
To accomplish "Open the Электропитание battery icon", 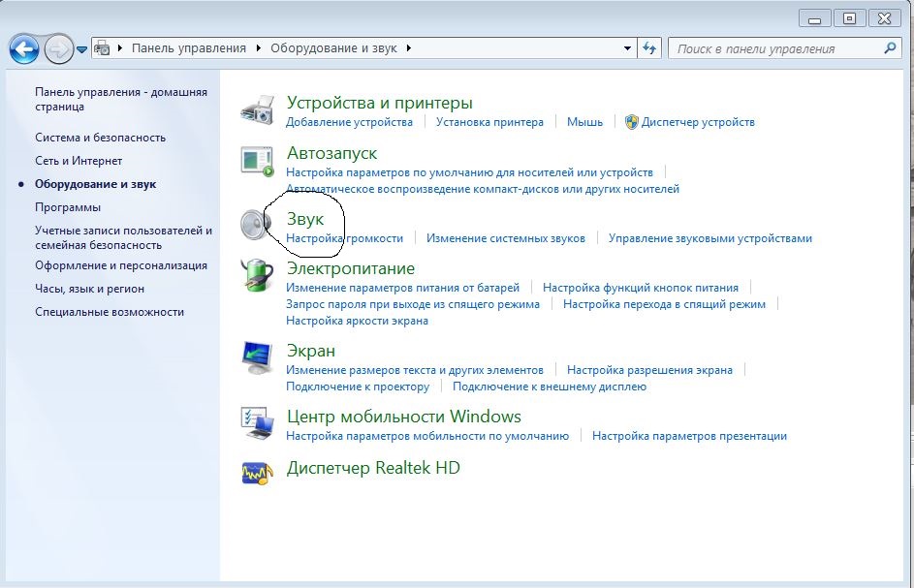I will (x=257, y=275).
